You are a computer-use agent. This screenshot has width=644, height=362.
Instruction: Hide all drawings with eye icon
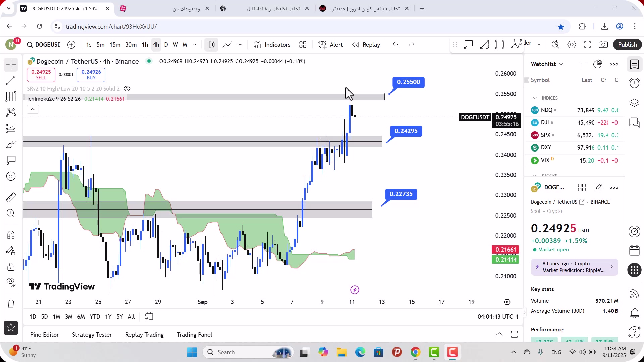coord(11,283)
